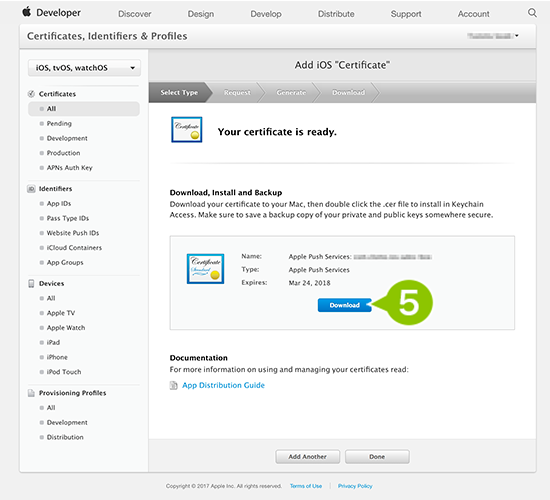Select APNs Auth Key
This screenshot has height=500, width=550.
[x=69, y=168]
